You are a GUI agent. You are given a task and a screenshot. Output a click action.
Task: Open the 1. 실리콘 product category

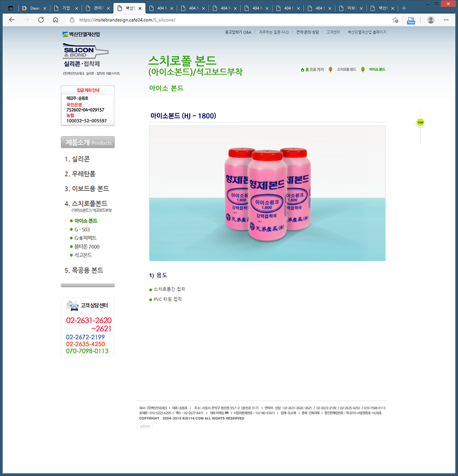coord(77,159)
